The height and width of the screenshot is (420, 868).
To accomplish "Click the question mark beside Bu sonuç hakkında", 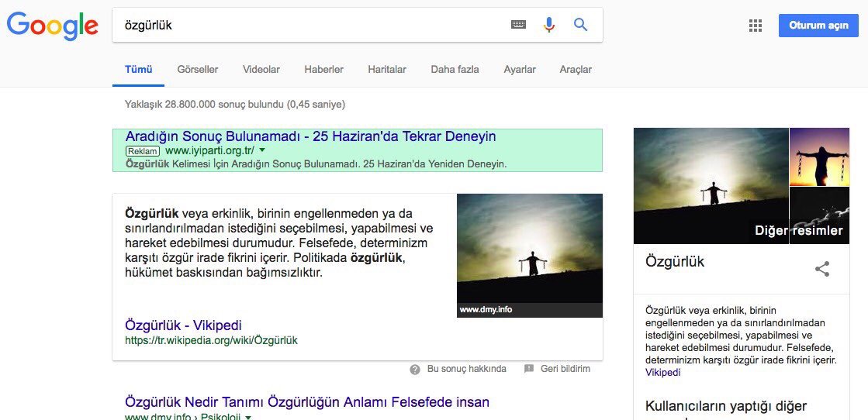I will pos(415,369).
